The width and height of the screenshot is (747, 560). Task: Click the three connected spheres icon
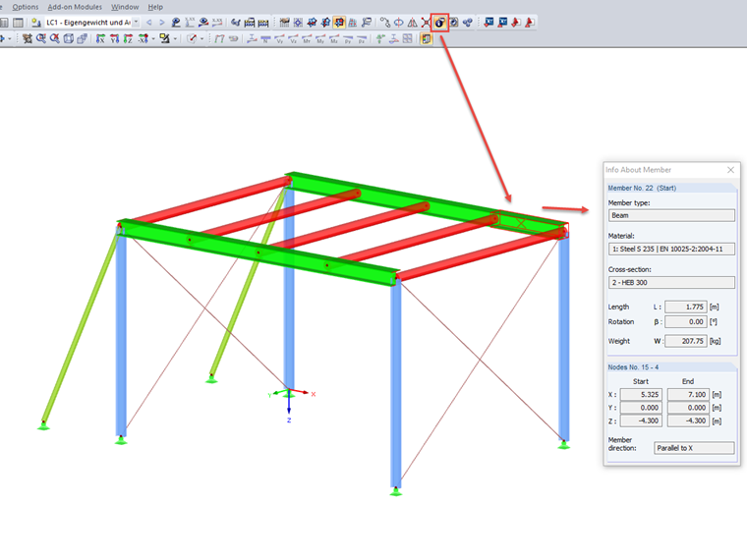tap(467, 23)
